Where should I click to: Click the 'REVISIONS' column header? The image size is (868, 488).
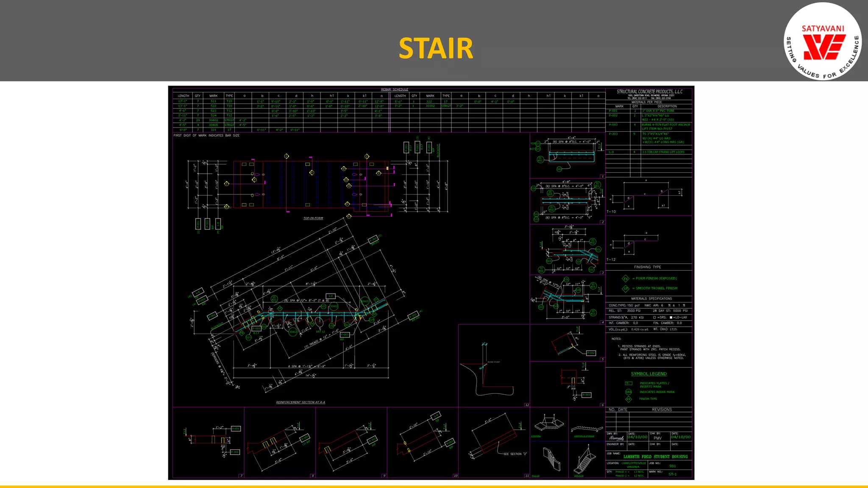click(662, 410)
